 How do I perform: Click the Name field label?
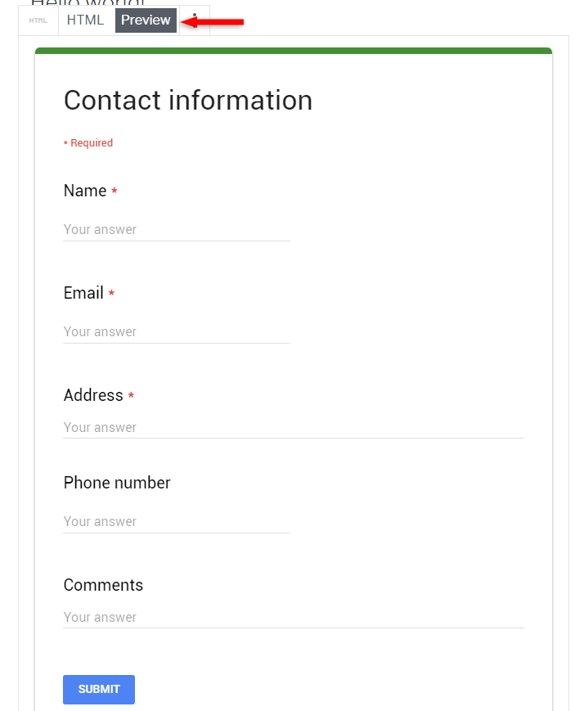click(85, 191)
